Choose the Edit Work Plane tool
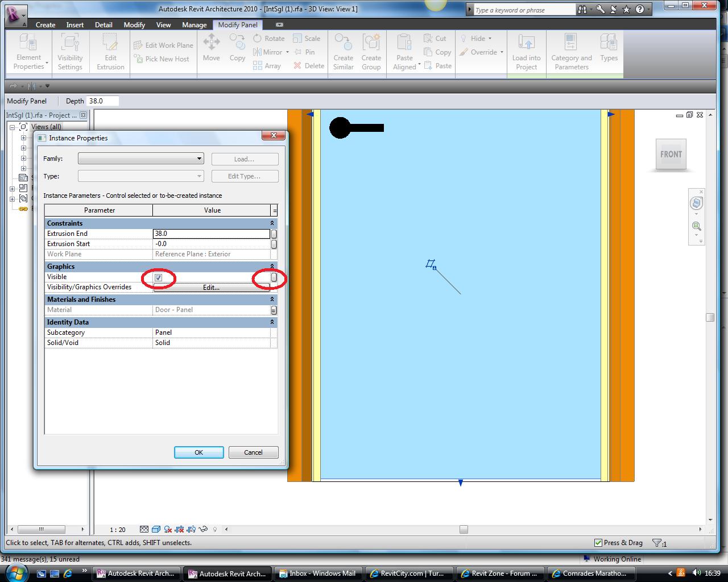This screenshot has height=582, width=728. coord(163,45)
